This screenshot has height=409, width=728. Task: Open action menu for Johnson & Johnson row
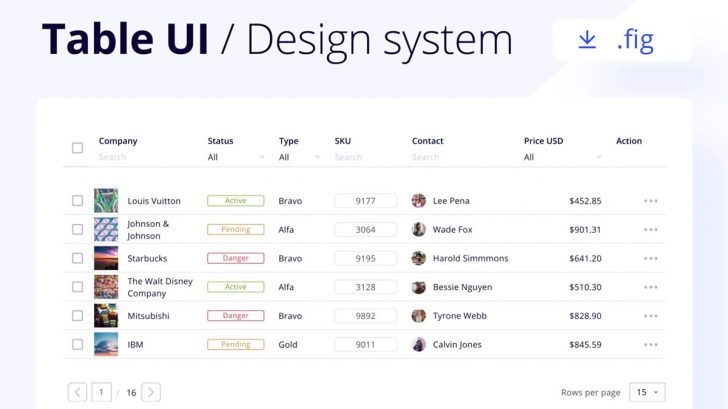[650, 230]
